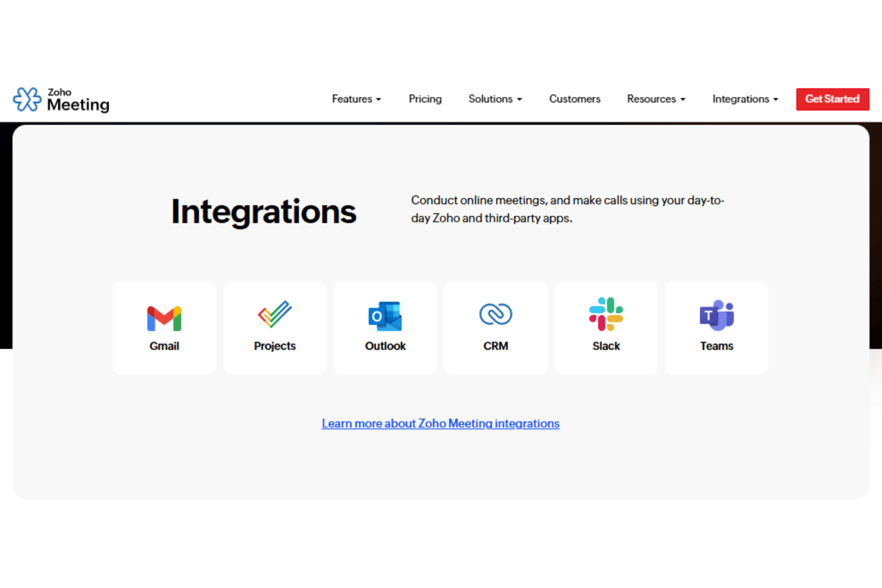The image size is (882, 588).
Task: Click the CRM card label
Action: pos(496,346)
